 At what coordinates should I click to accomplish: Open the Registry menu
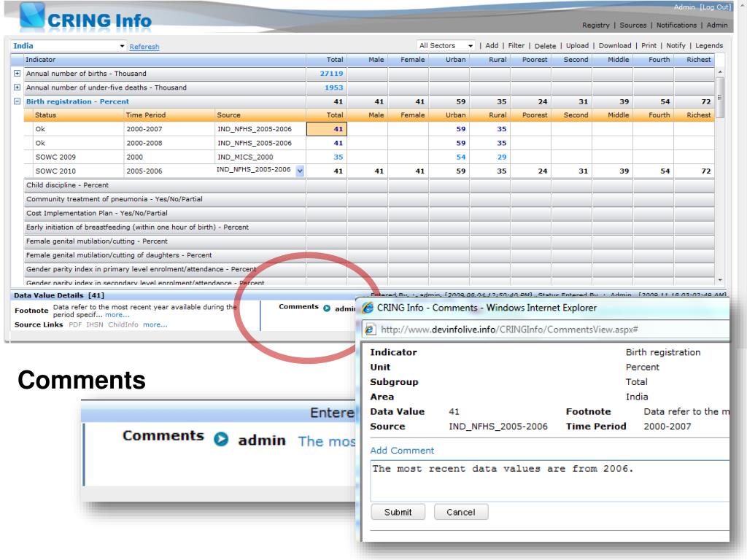595,26
